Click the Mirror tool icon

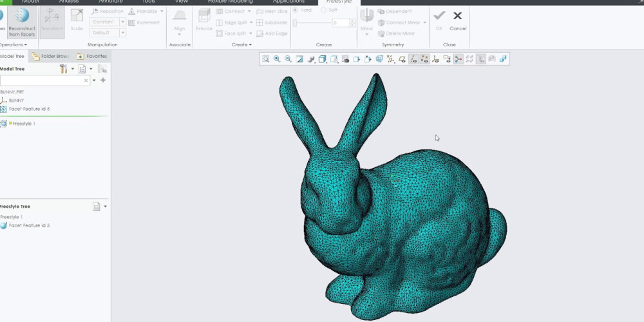[x=367, y=15]
